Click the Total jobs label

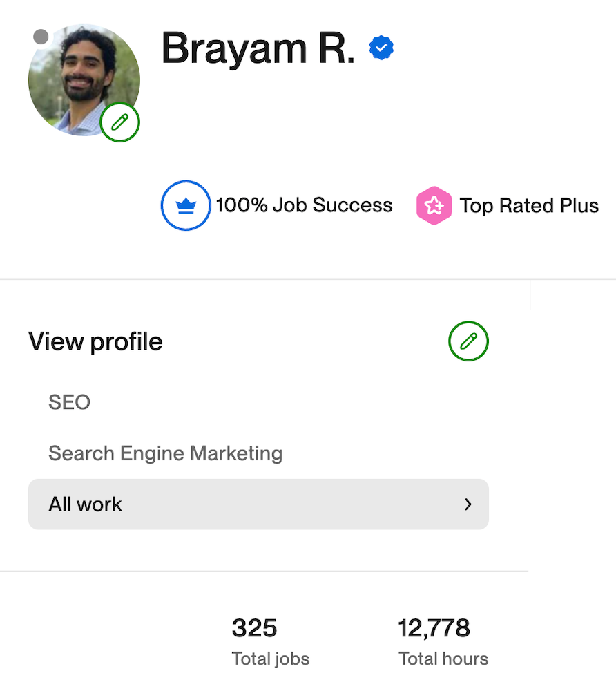coord(271,659)
